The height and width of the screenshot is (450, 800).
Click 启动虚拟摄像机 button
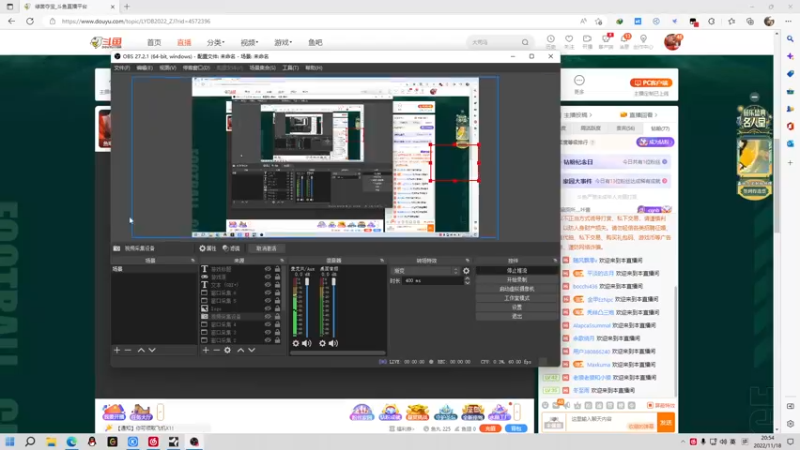point(517,289)
